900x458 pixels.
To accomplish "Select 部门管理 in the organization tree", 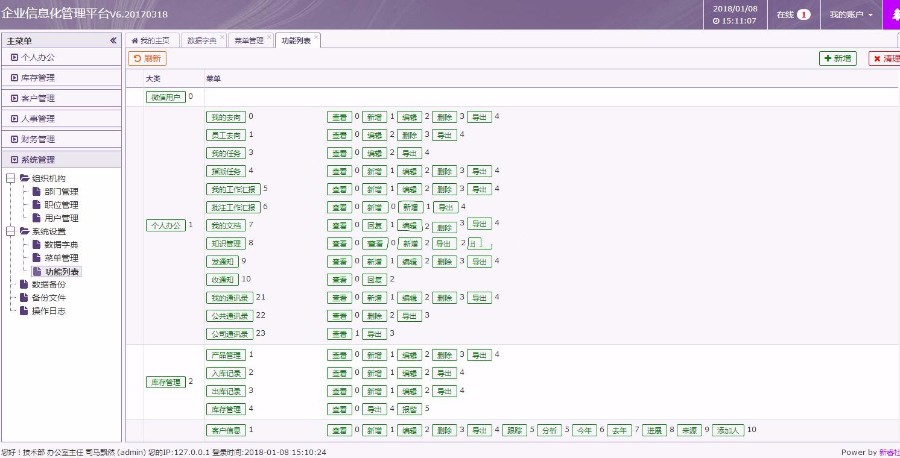I will coord(61,191).
